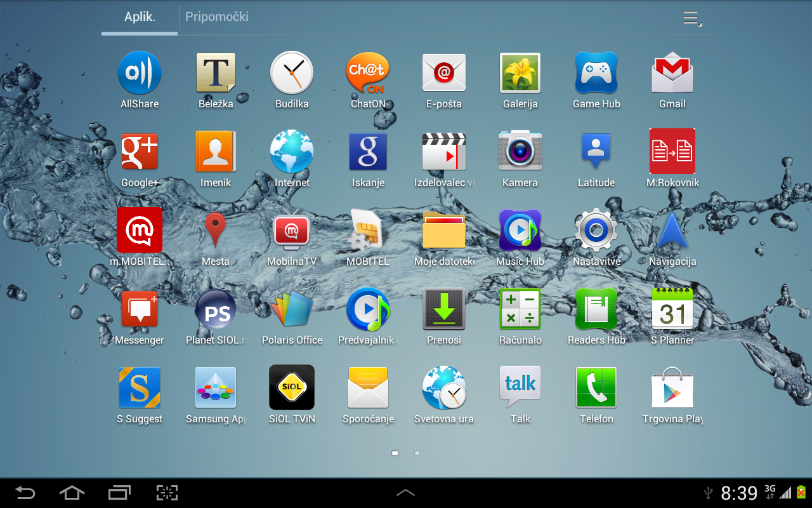Switch to the Aplik. tab
The image size is (812, 508).
tap(140, 17)
